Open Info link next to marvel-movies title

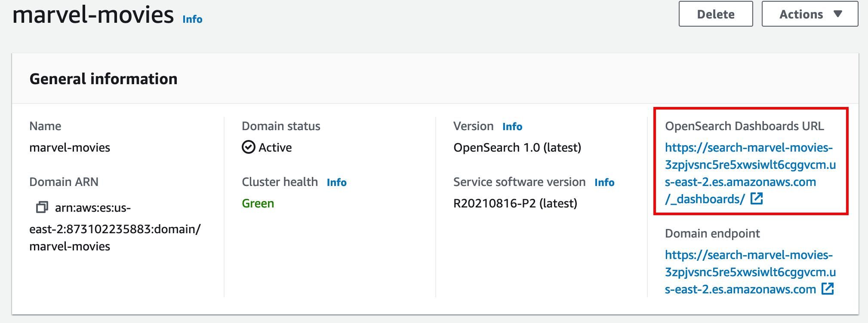point(192,19)
